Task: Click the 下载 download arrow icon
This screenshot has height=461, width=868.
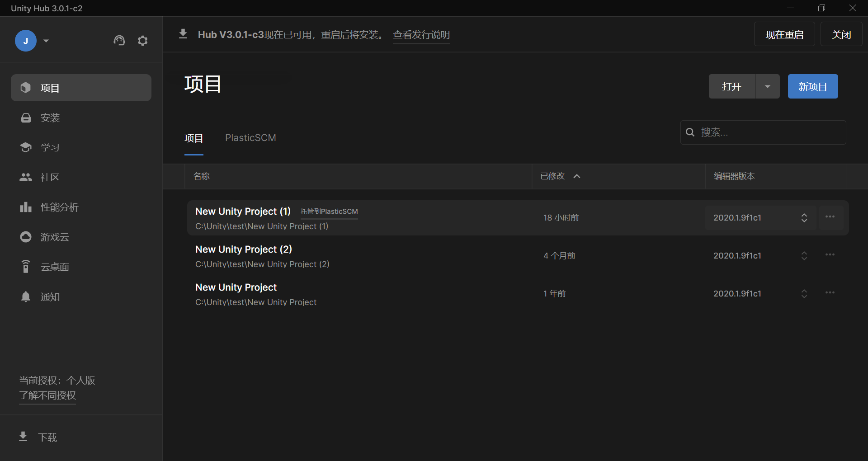Action: coord(23,437)
